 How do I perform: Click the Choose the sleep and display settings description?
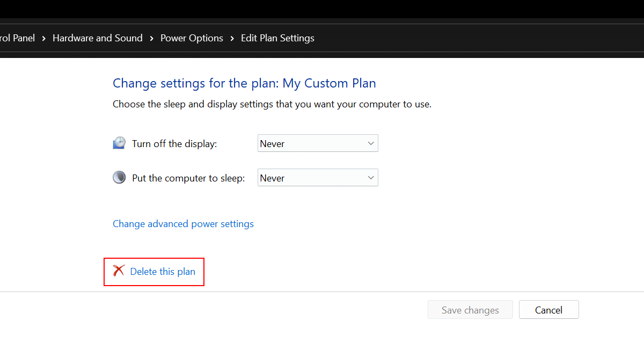(272, 104)
